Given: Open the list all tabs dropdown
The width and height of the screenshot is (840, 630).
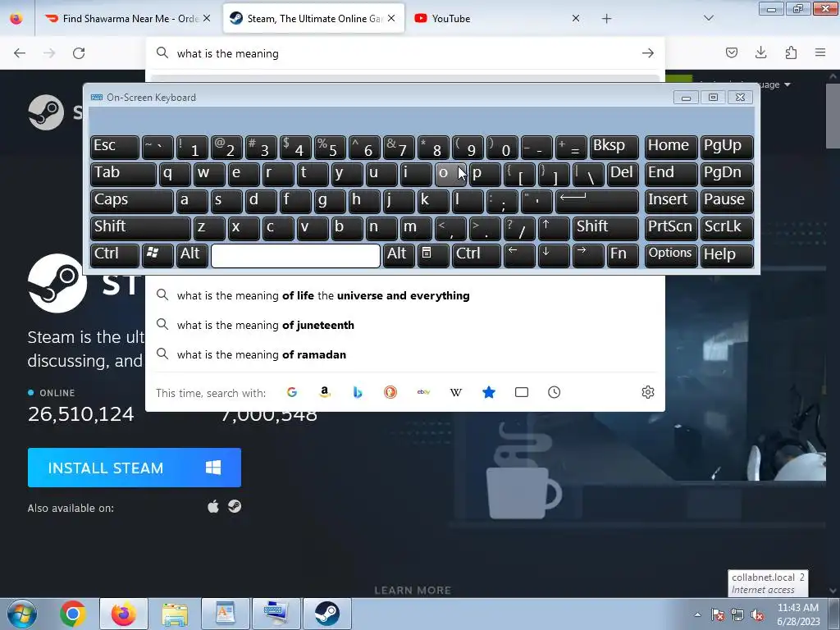Looking at the screenshot, I should 708,18.
